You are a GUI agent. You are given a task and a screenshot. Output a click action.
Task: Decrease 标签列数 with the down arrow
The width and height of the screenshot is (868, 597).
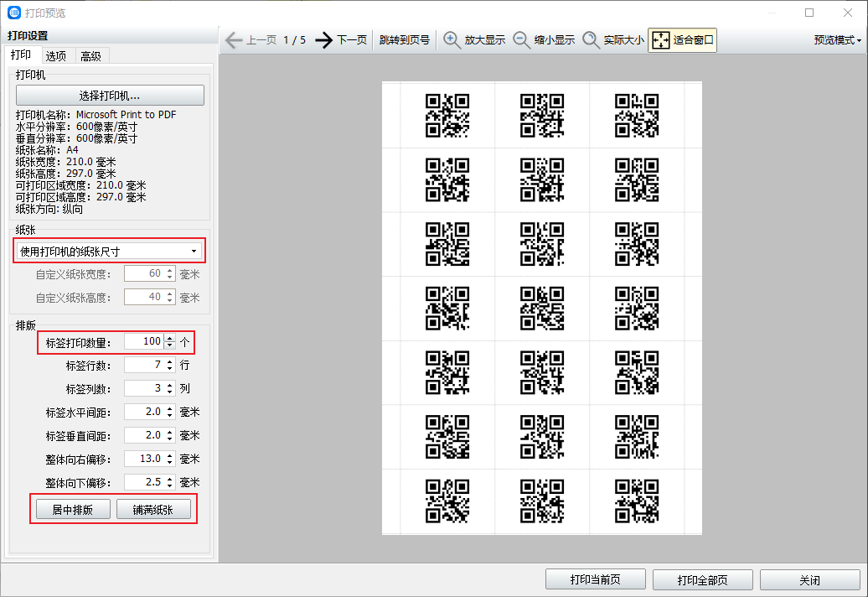click(x=170, y=392)
